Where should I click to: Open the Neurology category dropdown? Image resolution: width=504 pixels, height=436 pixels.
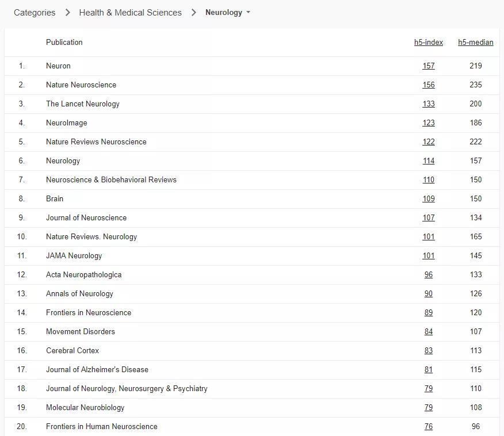pos(228,13)
